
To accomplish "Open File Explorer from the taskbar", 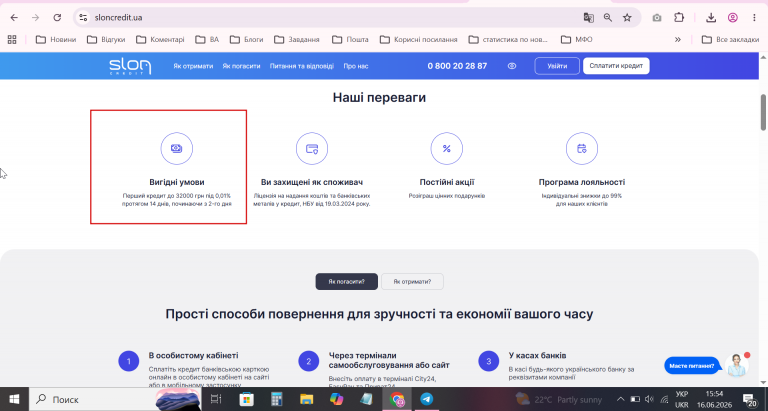I will click(307, 399).
